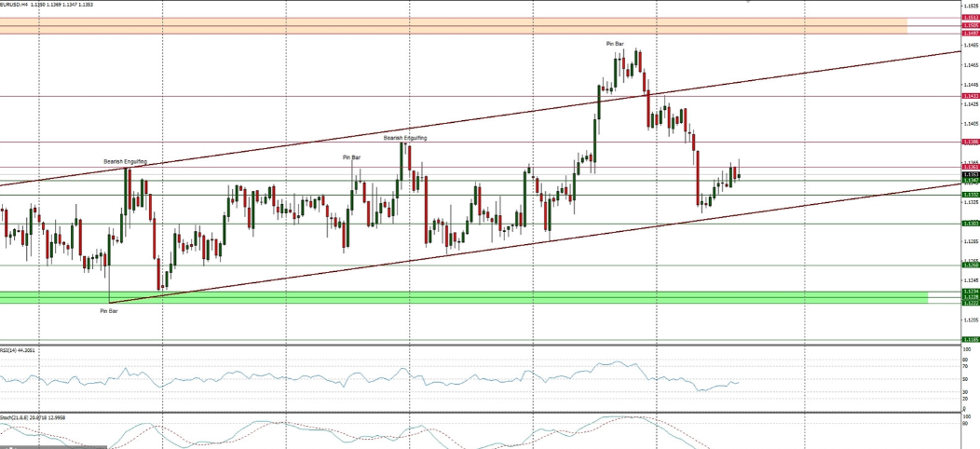Screen dimensions: 980x449
Task: Click the black 1.1353 current price tag
Action: tap(971, 174)
